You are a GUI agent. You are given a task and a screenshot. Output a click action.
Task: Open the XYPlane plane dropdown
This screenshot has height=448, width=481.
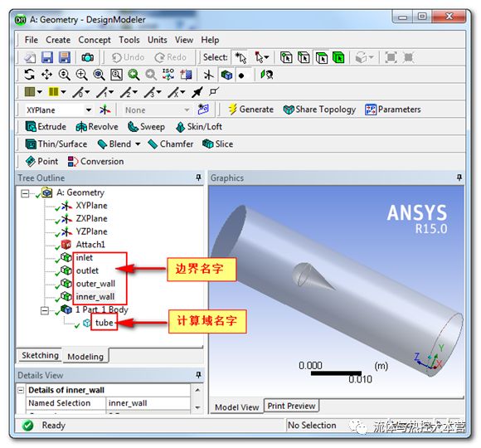coord(89,110)
